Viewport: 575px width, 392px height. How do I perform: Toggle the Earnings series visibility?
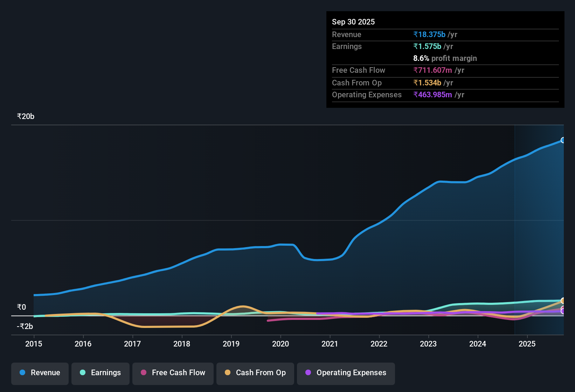pos(100,373)
